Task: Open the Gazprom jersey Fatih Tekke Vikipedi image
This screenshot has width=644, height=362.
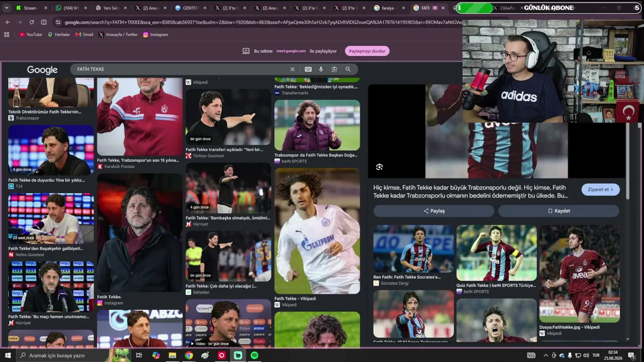Action: pos(317,231)
